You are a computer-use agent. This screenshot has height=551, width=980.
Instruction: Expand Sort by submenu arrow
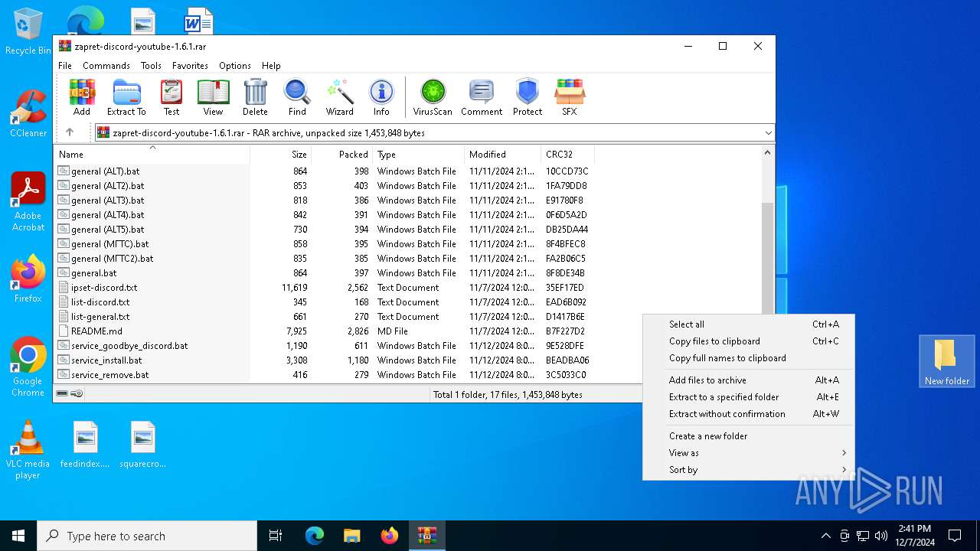tap(844, 470)
